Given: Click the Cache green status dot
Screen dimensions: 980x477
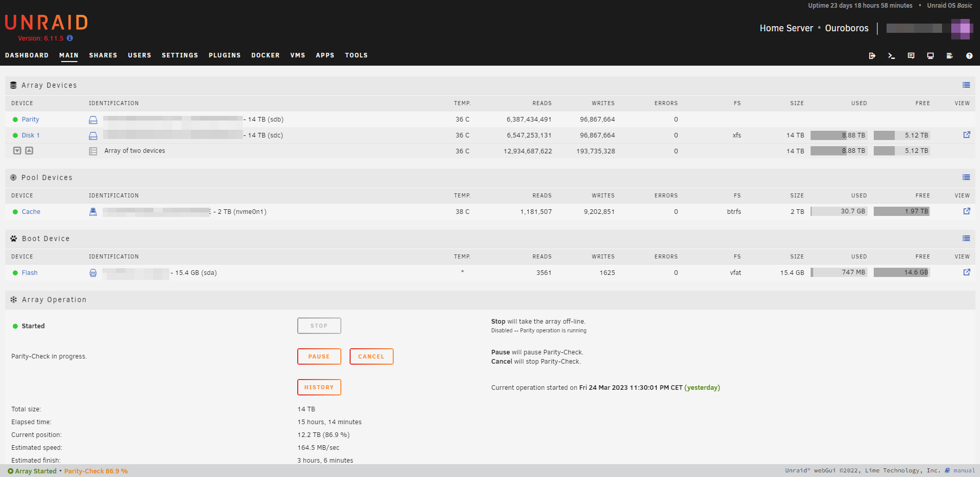Looking at the screenshot, I should pos(15,212).
